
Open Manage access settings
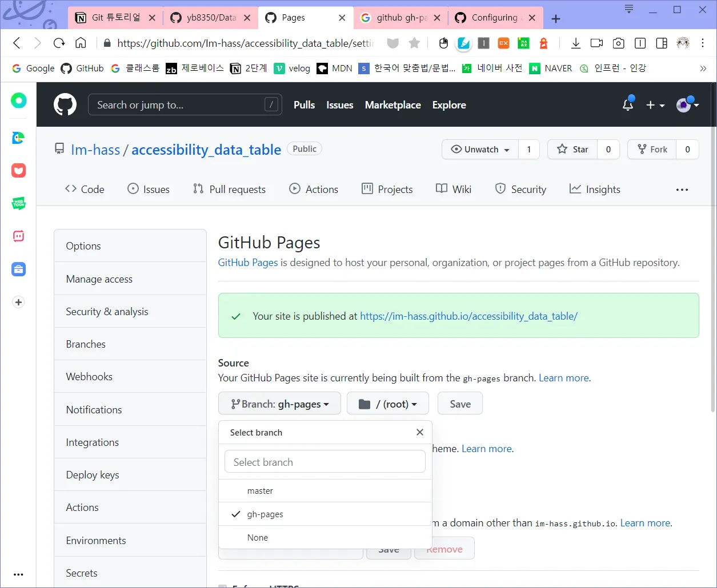(130, 279)
